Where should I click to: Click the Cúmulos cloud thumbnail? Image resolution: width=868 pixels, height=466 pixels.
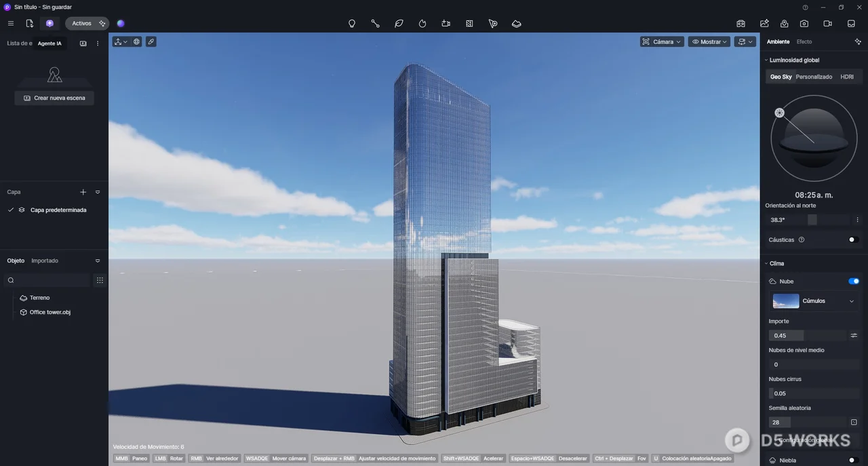pyautogui.click(x=786, y=300)
